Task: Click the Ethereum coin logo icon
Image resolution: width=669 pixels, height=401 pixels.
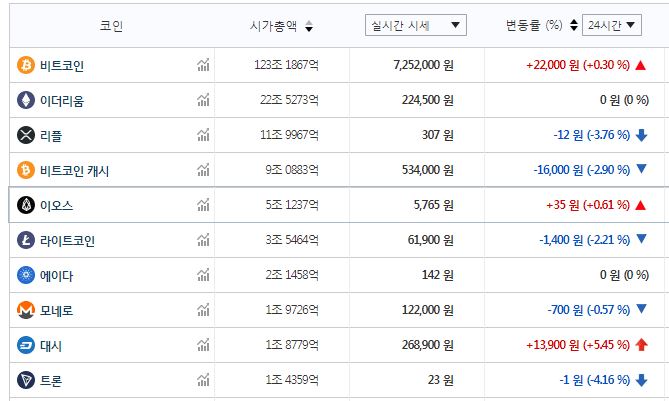Action: [x=25, y=100]
